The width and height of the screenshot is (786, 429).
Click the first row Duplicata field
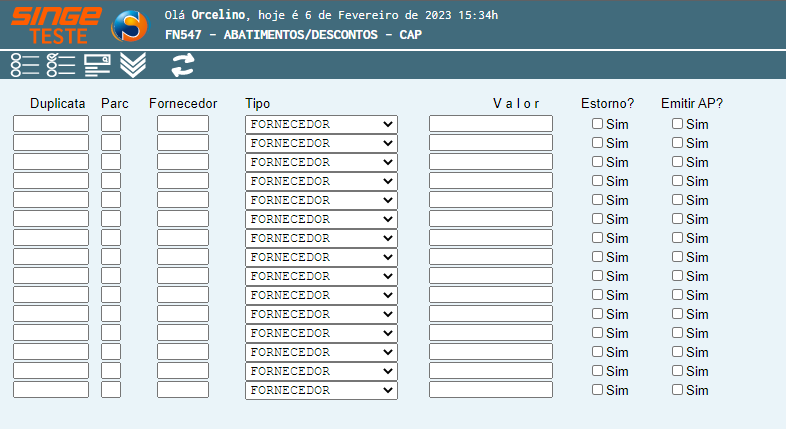[x=51, y=124]
